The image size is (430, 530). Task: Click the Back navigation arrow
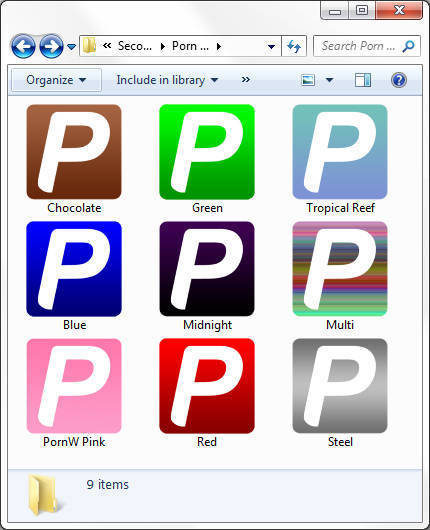point(23,46)
